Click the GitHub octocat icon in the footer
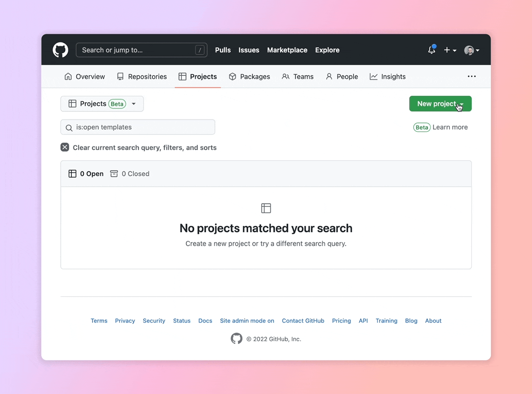 [236, 339]
